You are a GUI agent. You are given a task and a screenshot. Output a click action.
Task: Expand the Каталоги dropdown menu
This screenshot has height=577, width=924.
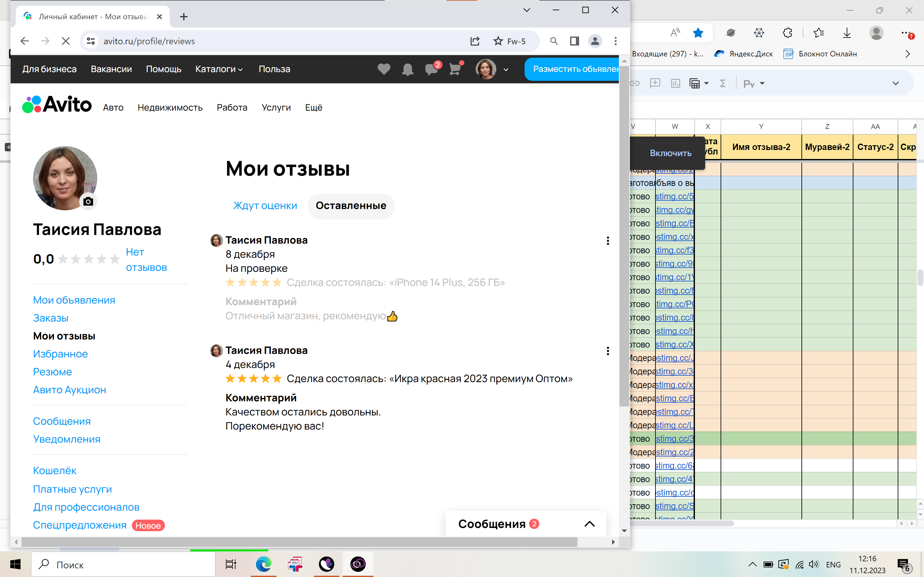pyautogui.click(x=219, y=69)
